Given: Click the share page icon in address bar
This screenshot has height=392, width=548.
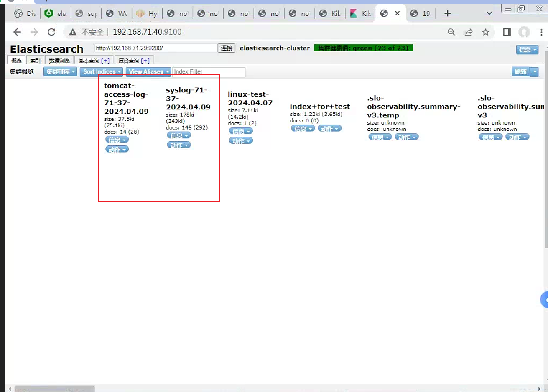Looking at the screenshot, I should 468,32.
